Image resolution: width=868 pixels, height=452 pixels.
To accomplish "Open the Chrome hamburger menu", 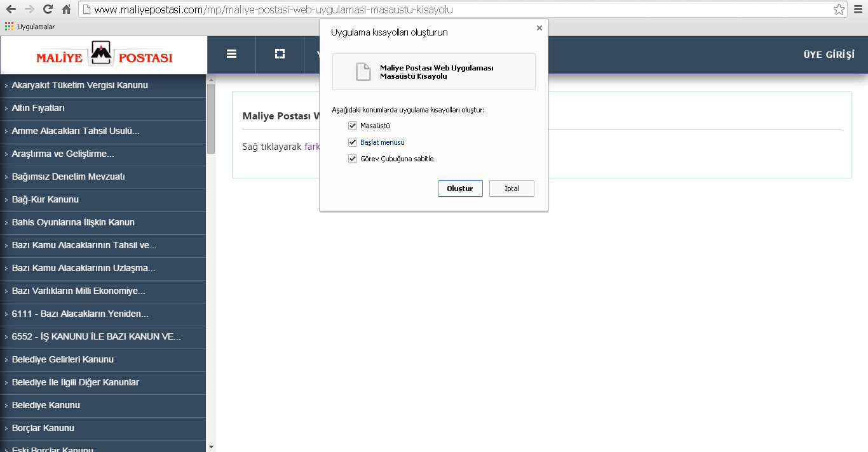I will (858, 10).
